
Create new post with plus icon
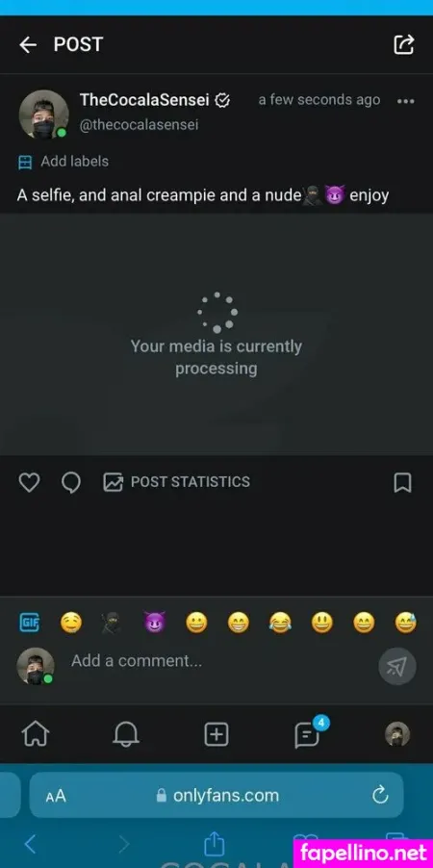click(216, 734)
